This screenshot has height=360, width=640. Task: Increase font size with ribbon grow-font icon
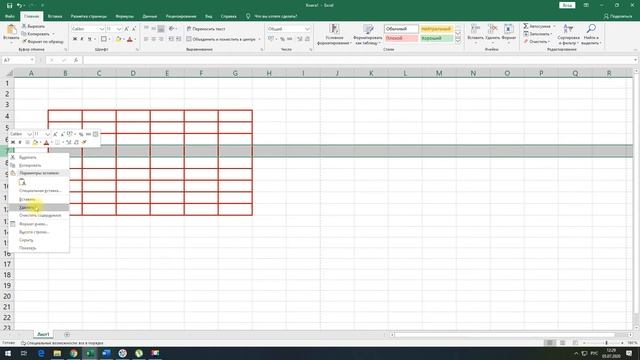pos(127,29)
